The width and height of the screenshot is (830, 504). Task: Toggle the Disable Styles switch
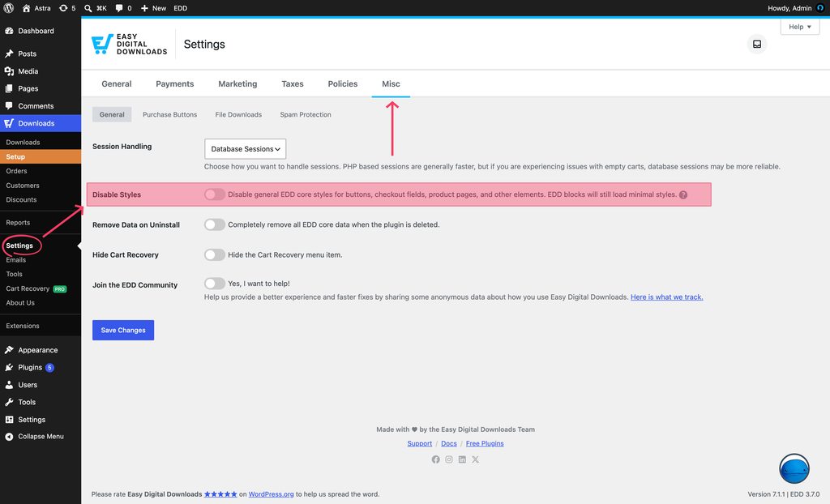[x=215, y=194]
